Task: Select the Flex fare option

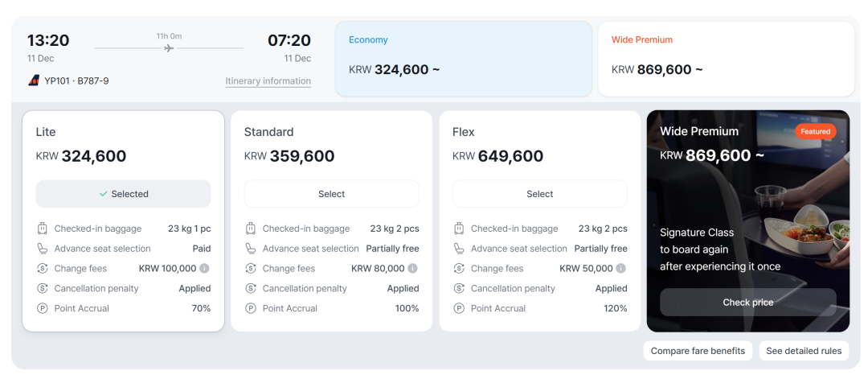Action: [539, 194]
